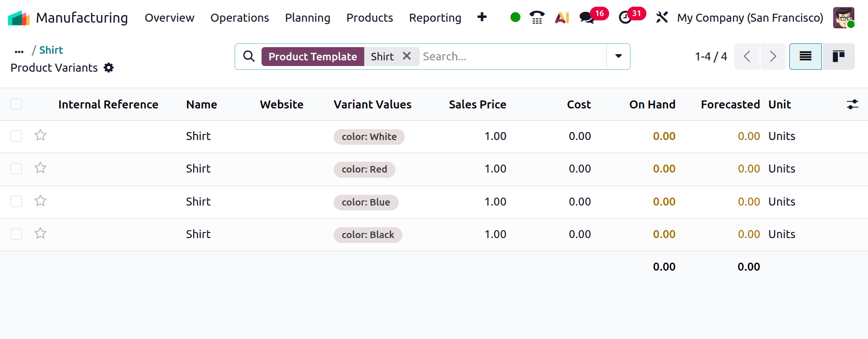This screenshot has height=339, width=868.
Task: Open the user avatar menu
Action: click(x=843, y=18)
